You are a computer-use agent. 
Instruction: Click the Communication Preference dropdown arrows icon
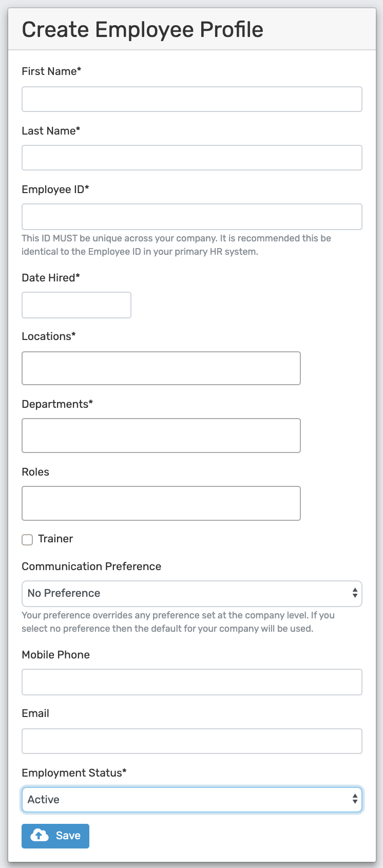tap(355, 593)
